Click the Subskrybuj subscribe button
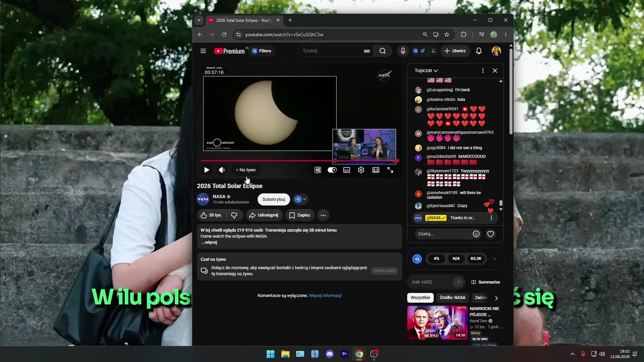644x362 pixels. 274,199
